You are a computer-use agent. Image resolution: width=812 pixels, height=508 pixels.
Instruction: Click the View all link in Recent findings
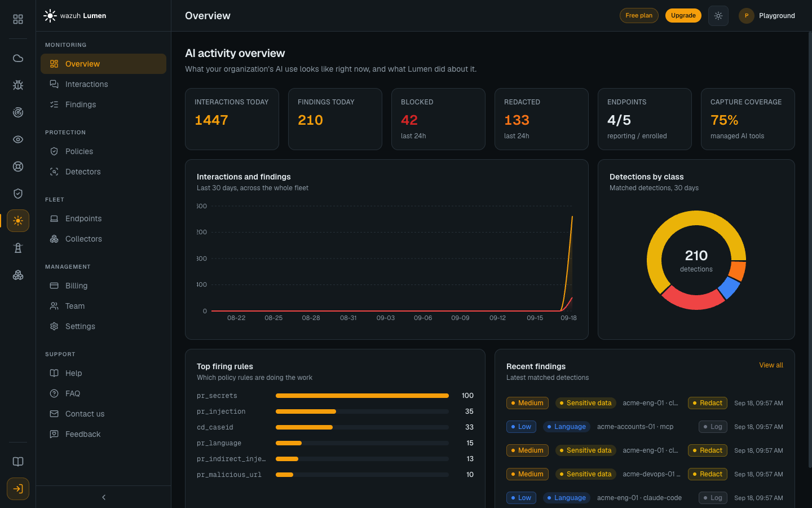(771, 365)
